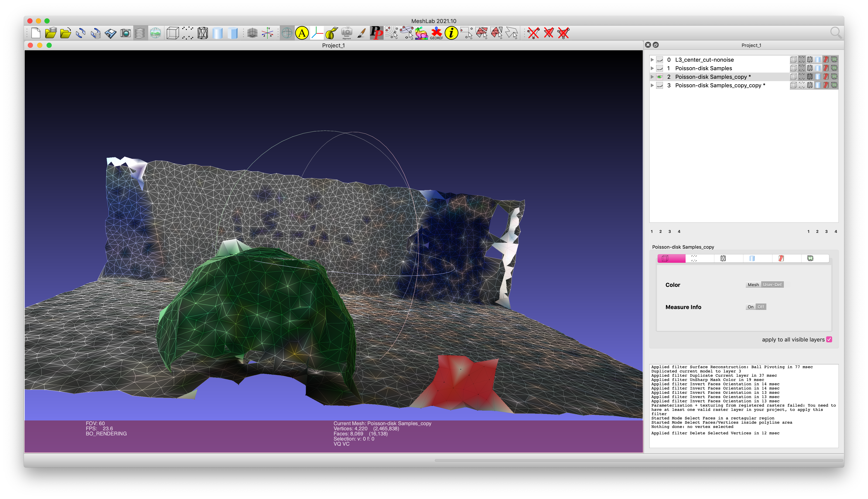Hide the Poisson-disk Samples_copy layer
The image size is (868, 499).
pos(660,77)
